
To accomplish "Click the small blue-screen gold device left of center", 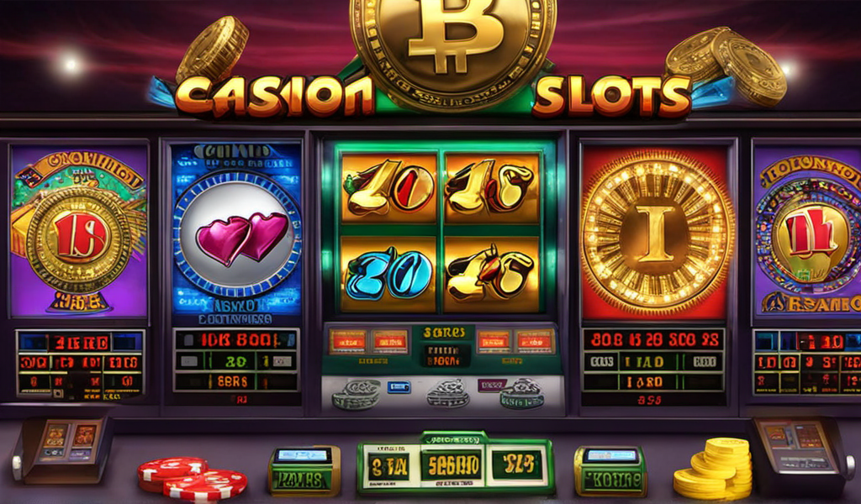I will tap(304, 470).
